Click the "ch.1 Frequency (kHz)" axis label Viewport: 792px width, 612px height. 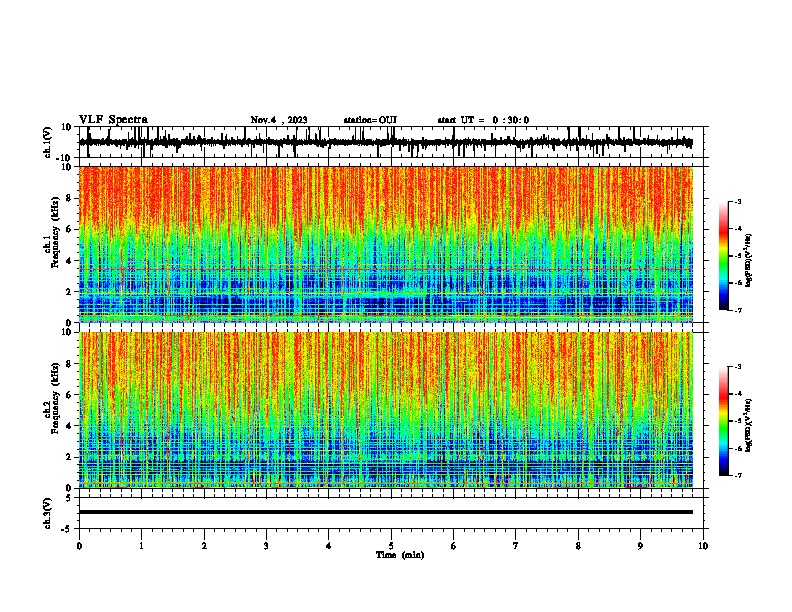51,232
